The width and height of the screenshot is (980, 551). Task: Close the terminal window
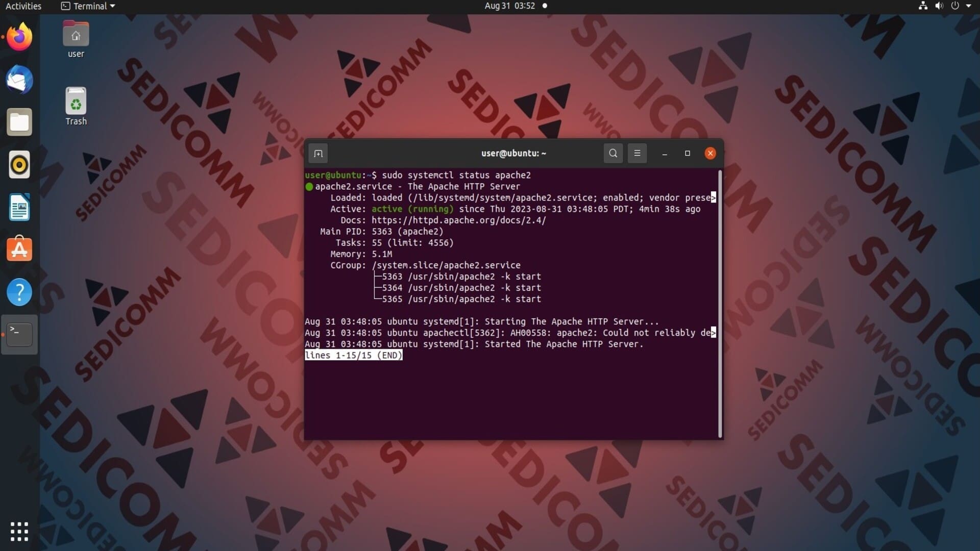click(710, 153)
